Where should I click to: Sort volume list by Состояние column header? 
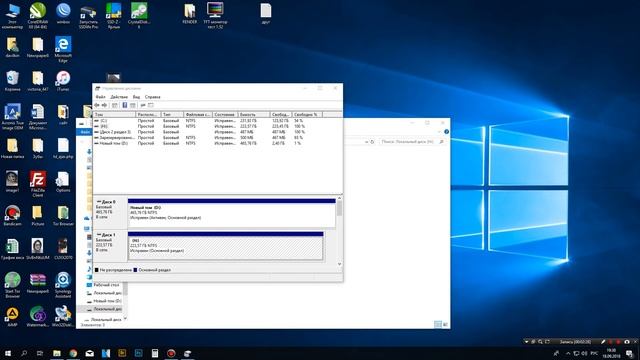click(225, 115)
